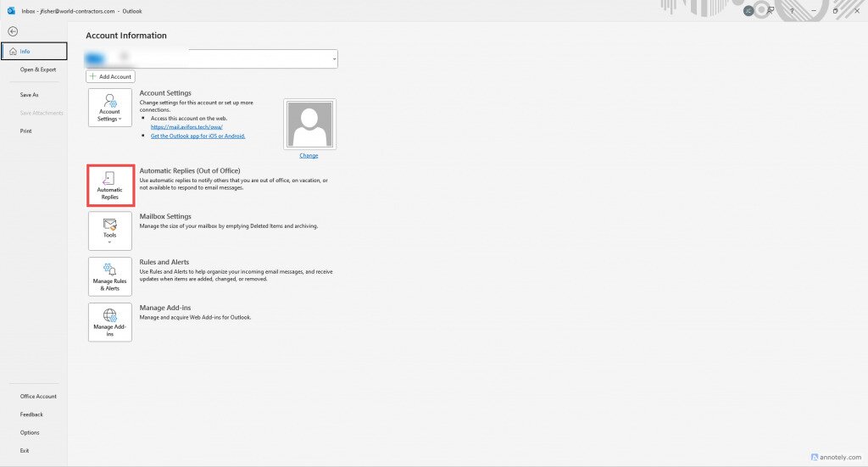
Task: Click the Outlook logo in title bar
Action: pyautogui.click(x=11, y=10)
